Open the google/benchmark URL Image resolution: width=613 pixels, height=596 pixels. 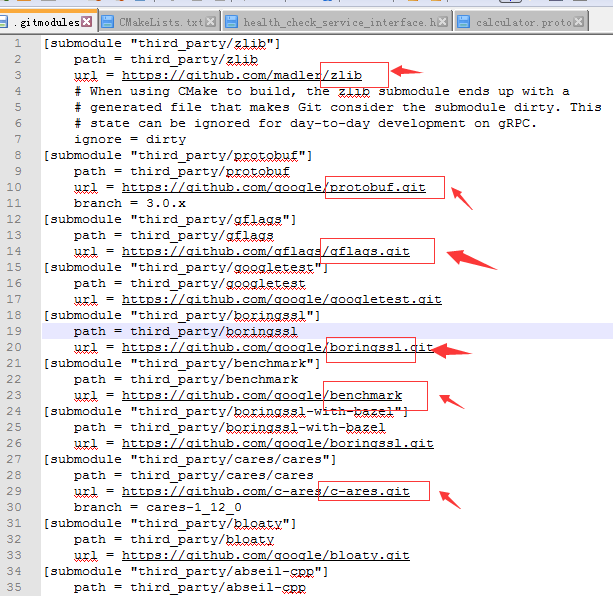262,396
